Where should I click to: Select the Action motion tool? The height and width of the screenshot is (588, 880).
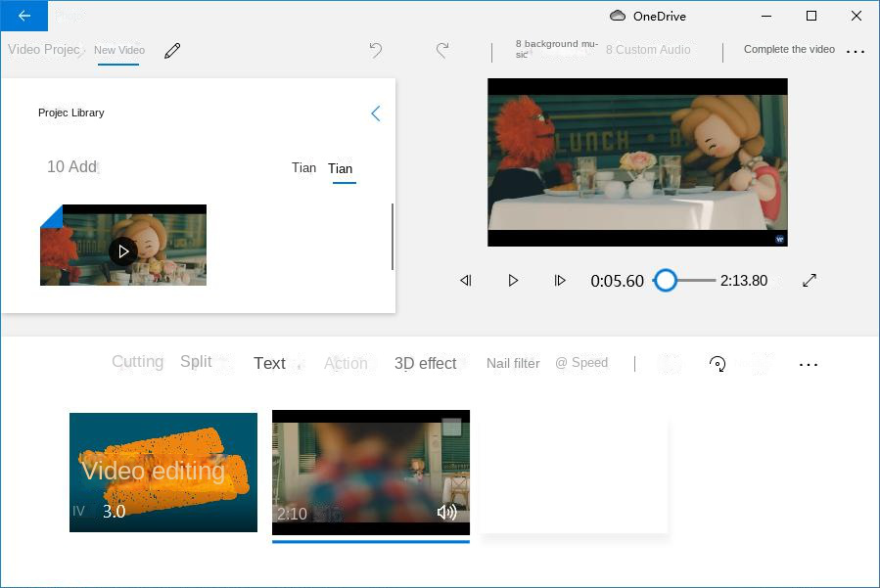pos(346,363)
